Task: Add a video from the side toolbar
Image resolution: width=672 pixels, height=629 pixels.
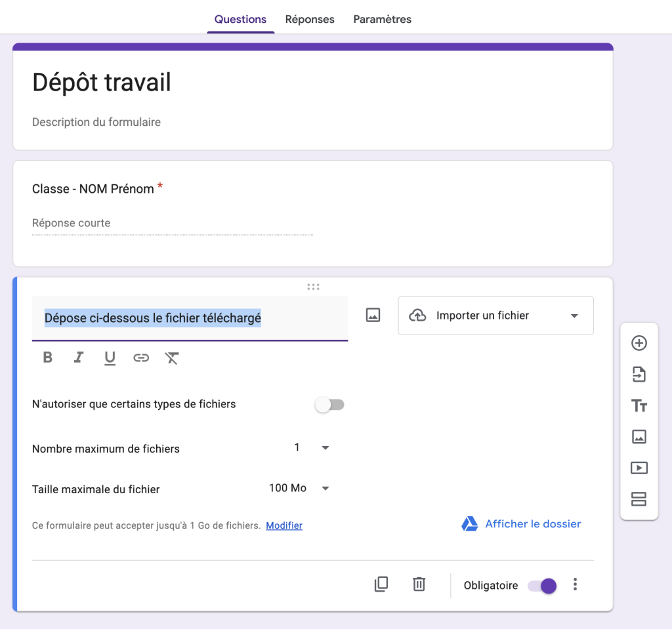Action: coord(639,468)
